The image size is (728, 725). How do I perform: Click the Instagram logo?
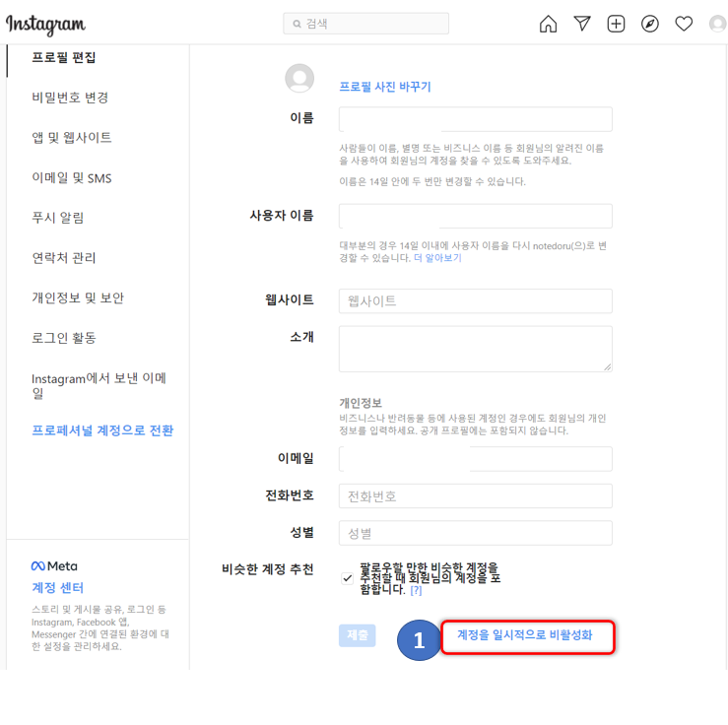45,25
